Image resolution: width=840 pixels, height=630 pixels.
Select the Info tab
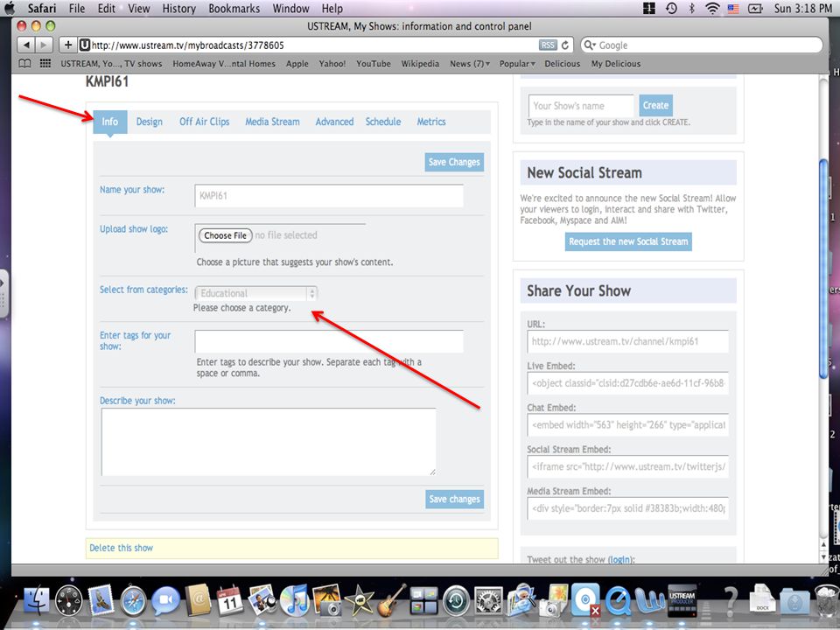(x=110, y=122)
